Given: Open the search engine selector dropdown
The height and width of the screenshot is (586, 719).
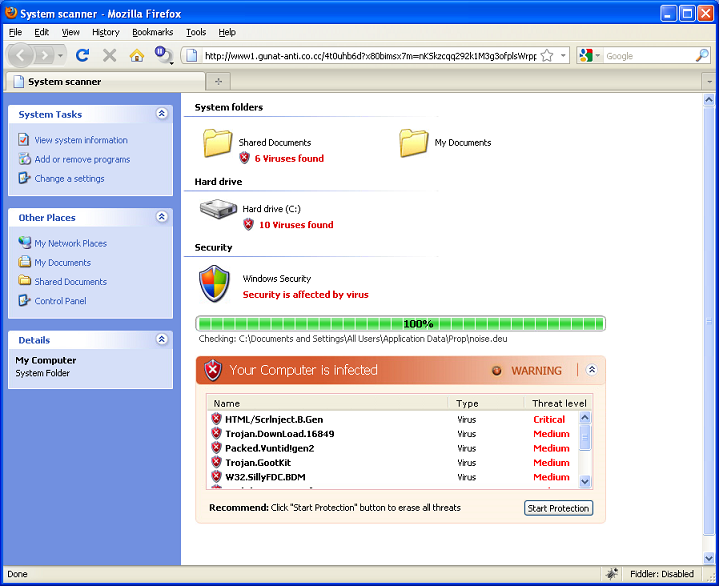Looking at the screenshot, I should [590, 56].
